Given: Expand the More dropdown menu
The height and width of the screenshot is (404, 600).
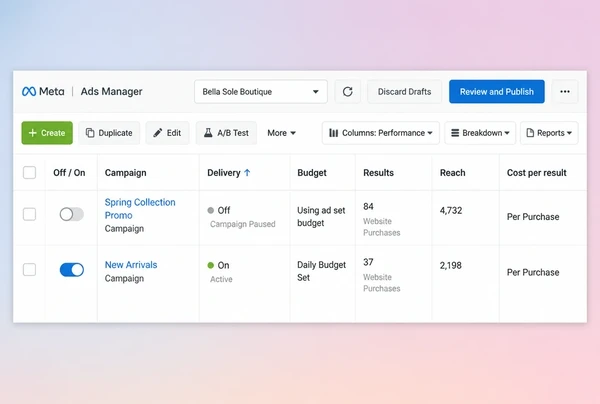Looking at the screenshot, I should [281, 133].
